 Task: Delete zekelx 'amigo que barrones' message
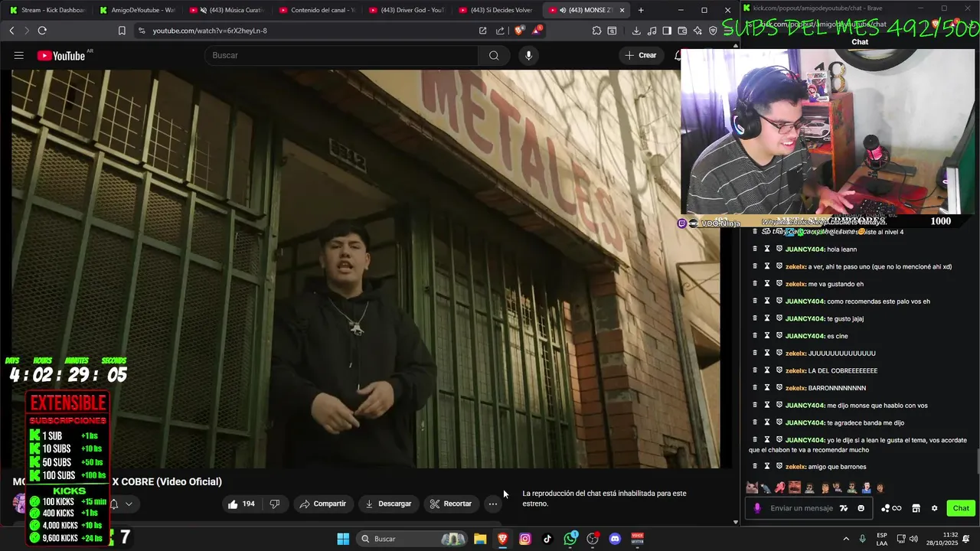755,466
